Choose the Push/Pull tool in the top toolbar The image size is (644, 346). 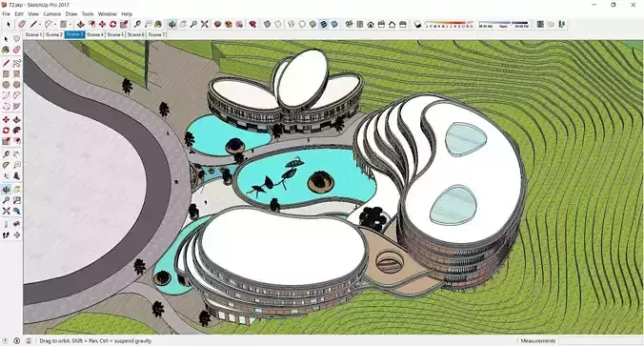pos(81,24)
